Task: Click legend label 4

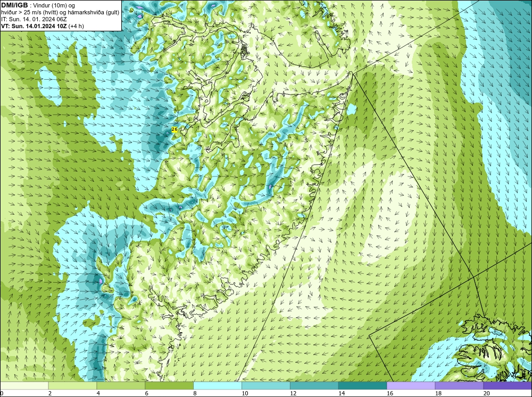Action: [x=98, y=393]
